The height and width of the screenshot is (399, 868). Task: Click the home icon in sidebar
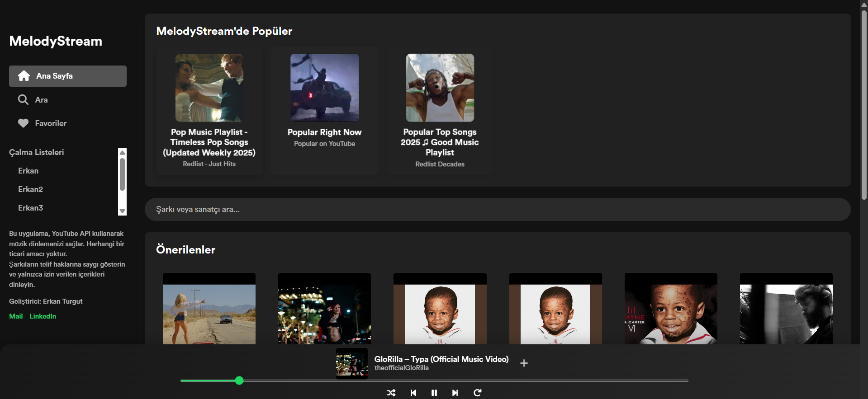[x=24, y=76]
